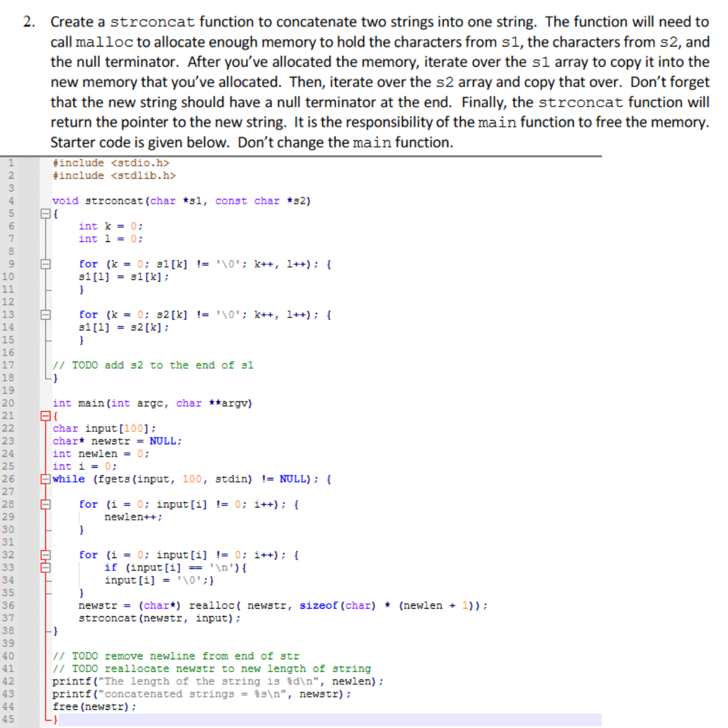Click the TODO add s2 comment

[152, 365]
